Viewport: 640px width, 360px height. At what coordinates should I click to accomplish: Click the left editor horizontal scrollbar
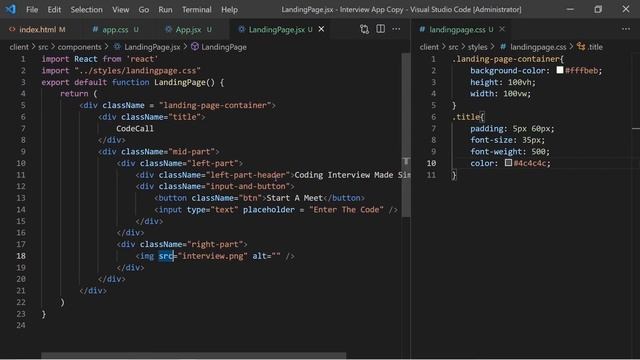click(193, 356)
